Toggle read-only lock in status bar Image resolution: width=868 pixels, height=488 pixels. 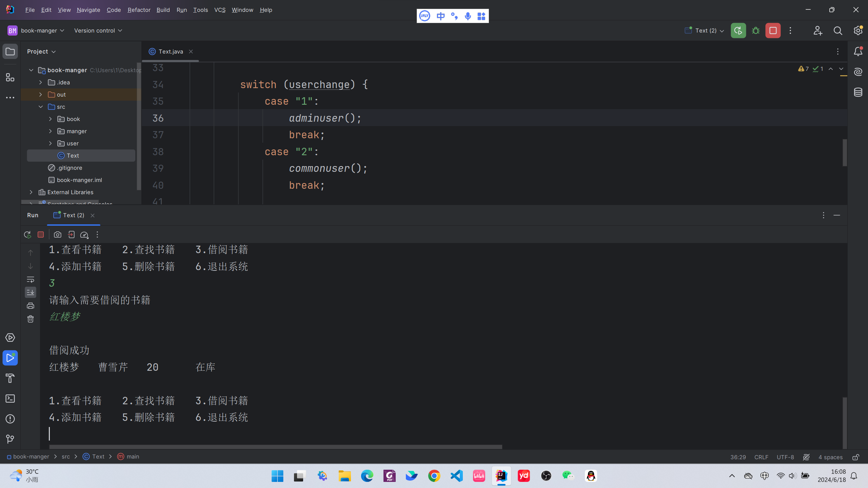856,457
